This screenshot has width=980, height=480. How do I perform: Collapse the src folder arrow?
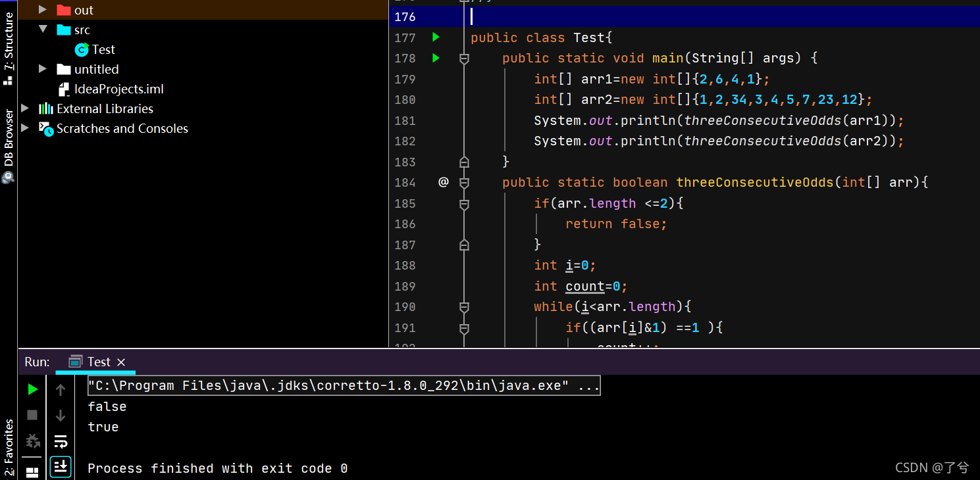(43, 30)
